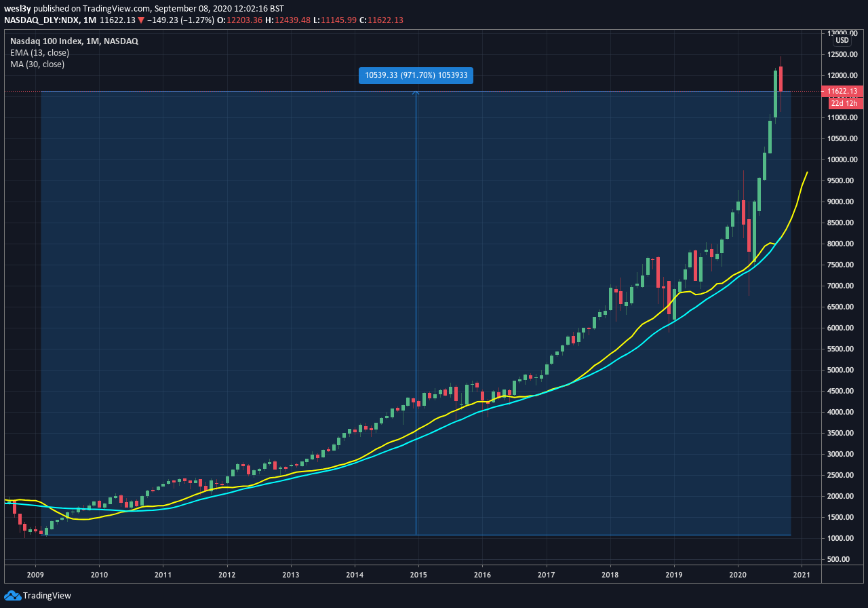Click the 2011 label on time axis

point(163,574)
